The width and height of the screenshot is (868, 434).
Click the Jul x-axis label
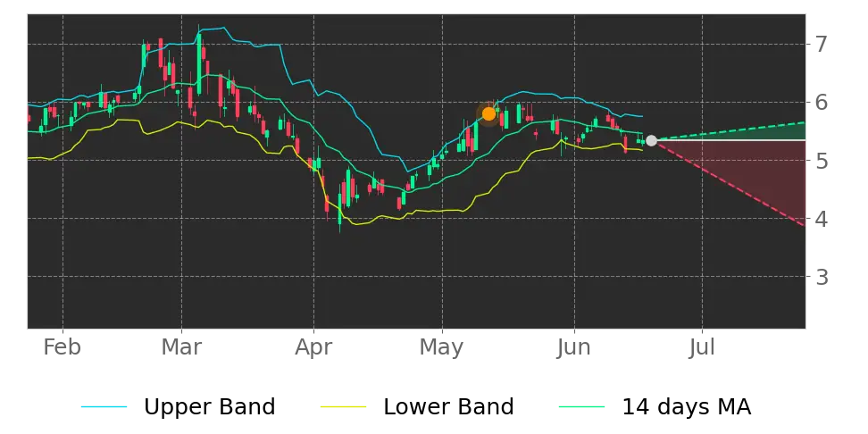click(702, 347)
